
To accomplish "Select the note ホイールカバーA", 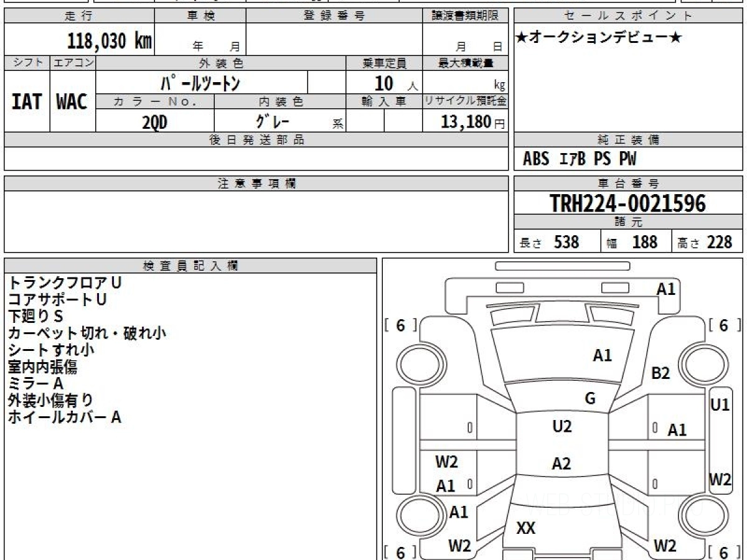I will click(64, 417).
